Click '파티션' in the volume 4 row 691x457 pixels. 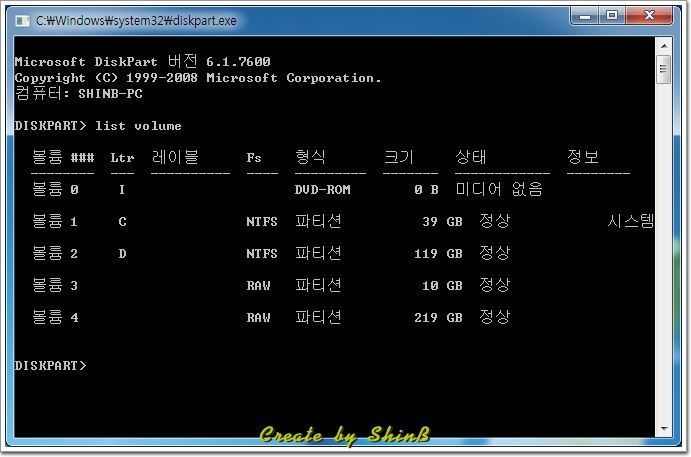click(318, 317)
